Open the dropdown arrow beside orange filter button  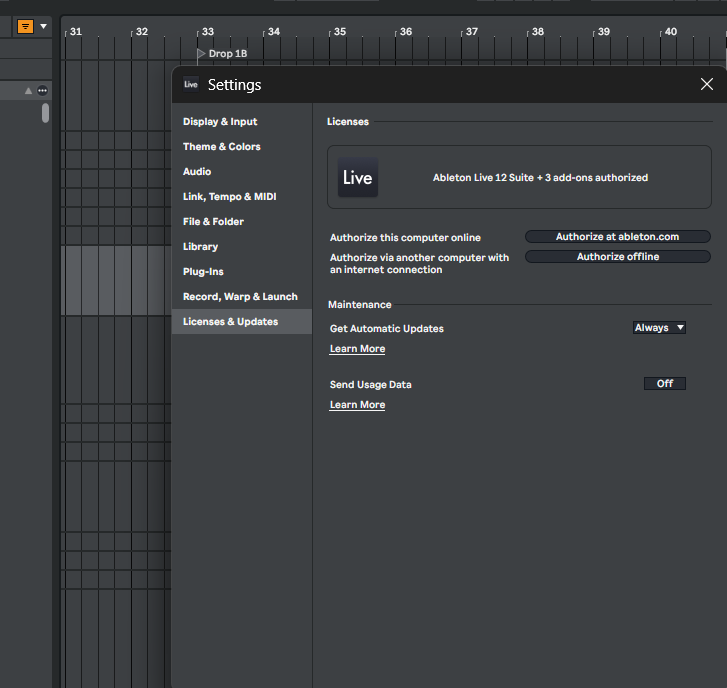click(44, 26)
